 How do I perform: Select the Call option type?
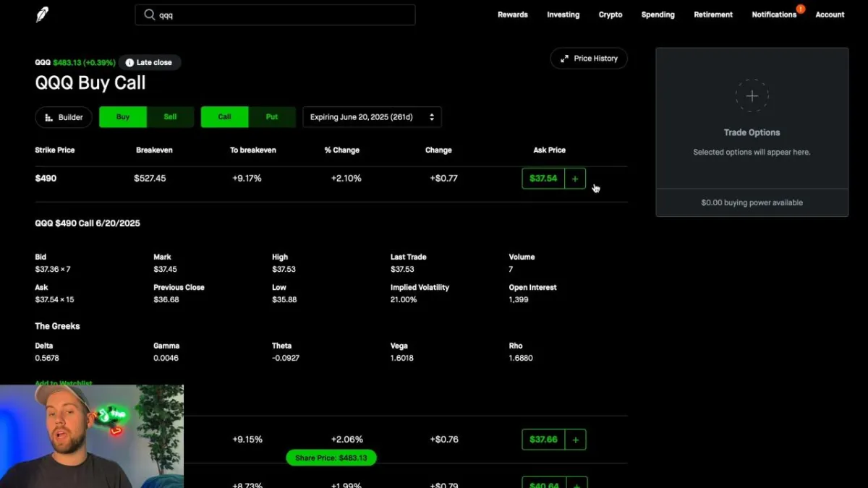225,117
